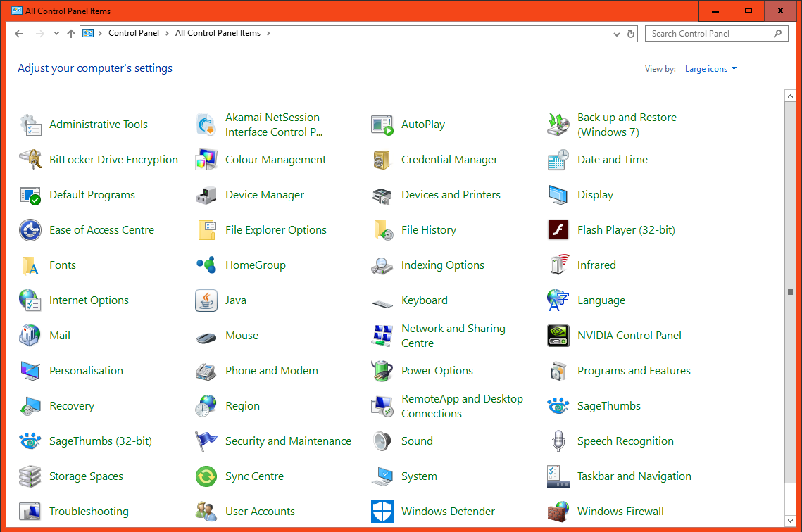Go up one level with Up arrow
The image size is (802, 532).
tap(71, 34)
